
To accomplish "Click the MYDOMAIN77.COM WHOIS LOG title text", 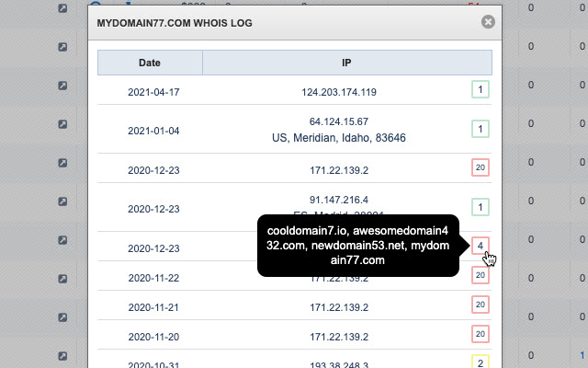I will click(x=175, y=23).
